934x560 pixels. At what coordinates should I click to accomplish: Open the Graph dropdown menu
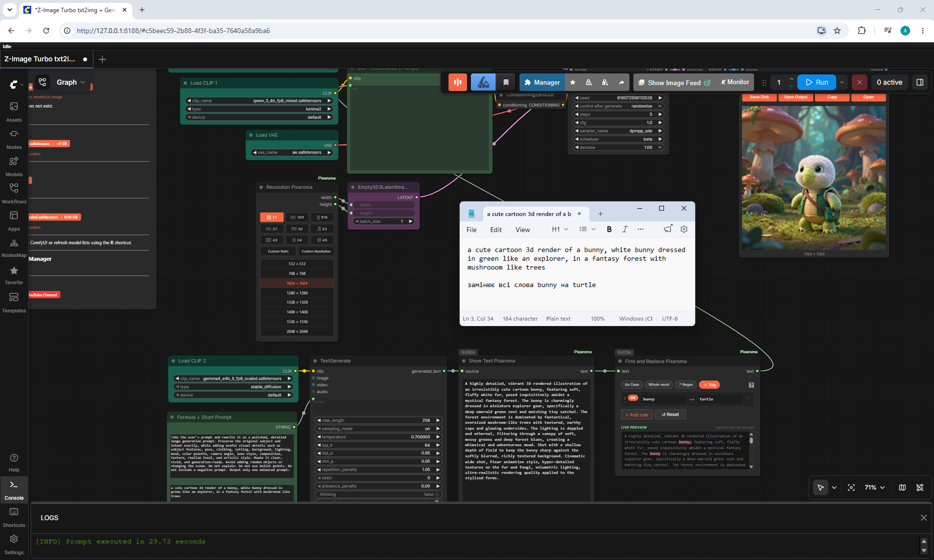(71, 82)
